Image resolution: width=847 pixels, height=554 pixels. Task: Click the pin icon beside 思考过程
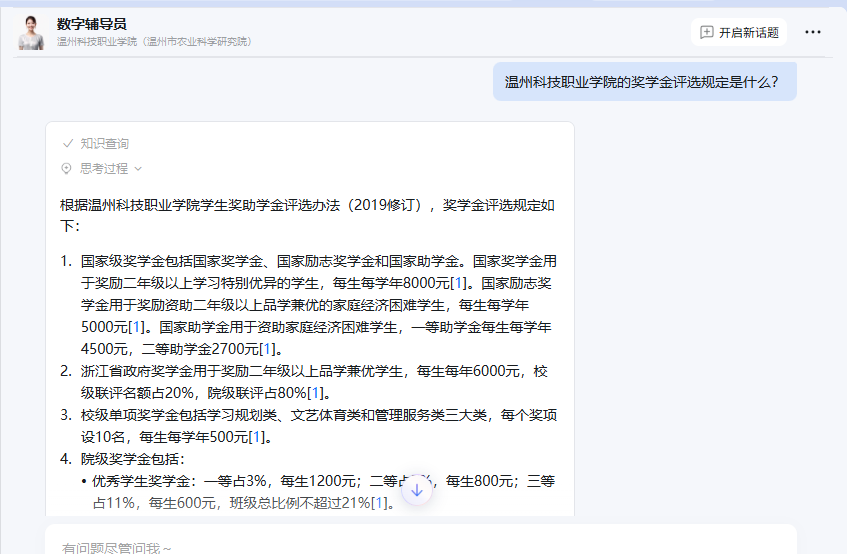(67, 169)
